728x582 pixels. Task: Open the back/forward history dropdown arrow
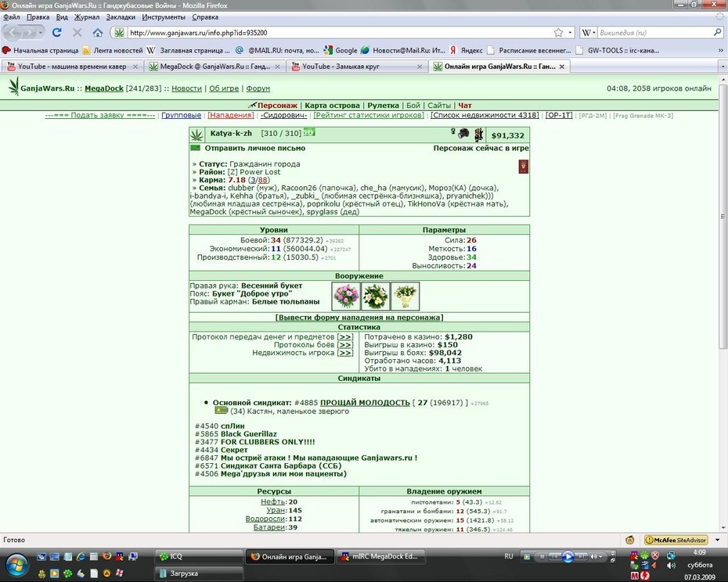click(x=41, y=33)
